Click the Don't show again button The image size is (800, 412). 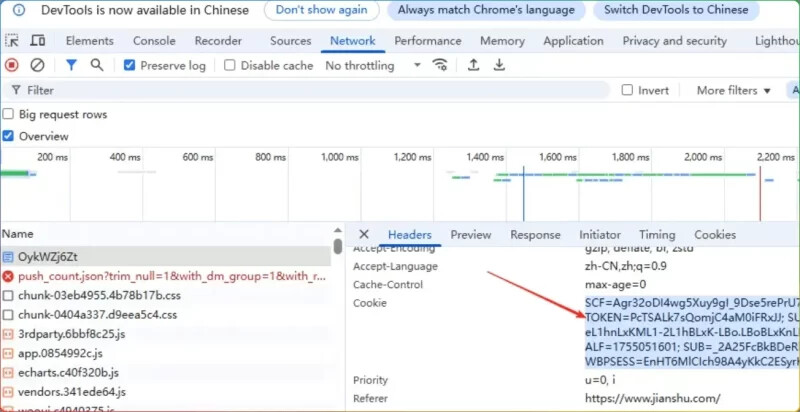(320, 10)
